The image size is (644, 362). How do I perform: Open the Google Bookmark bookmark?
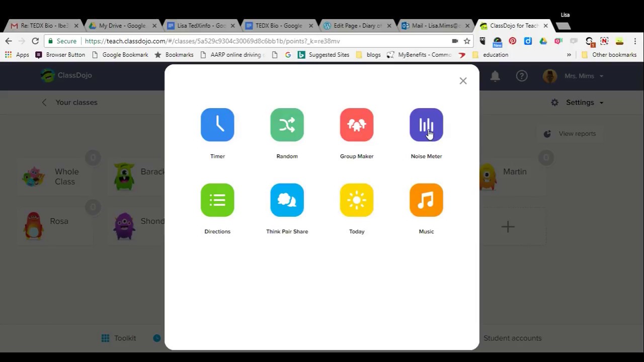tap(120, 55)
